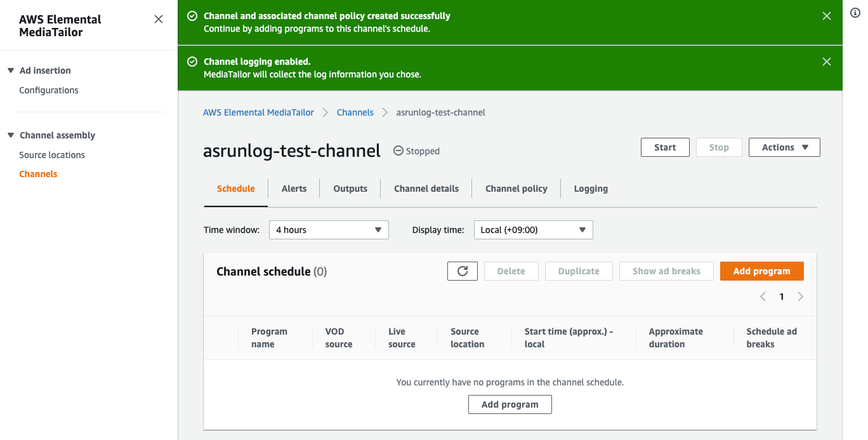Click the success checkmark on channel created banner
868x440 pixels.
coord(192,16)
